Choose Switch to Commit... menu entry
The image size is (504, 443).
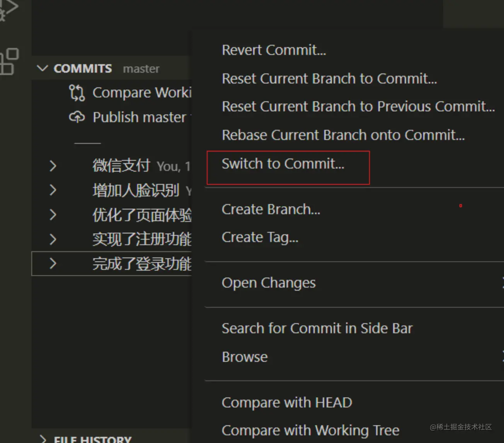tap(283, 164)
